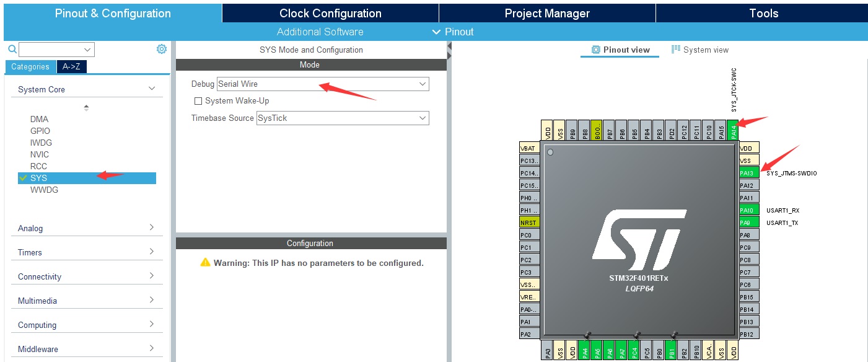
Task: Open the gear settings icon in categories panel
Action: (162, 49)
